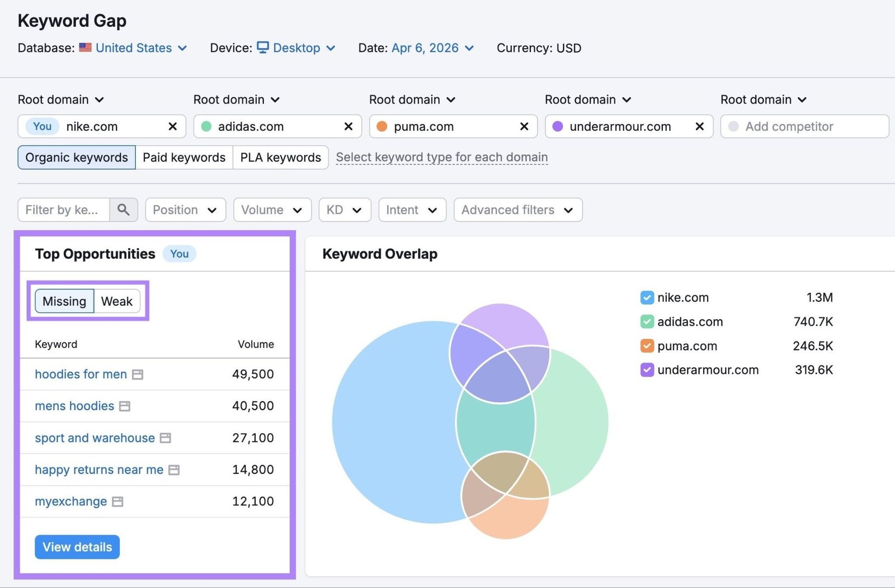Toggle adidas.com checkbox in legend
Image resolution: width=895 pixels, height=588 pixels.
647,321
